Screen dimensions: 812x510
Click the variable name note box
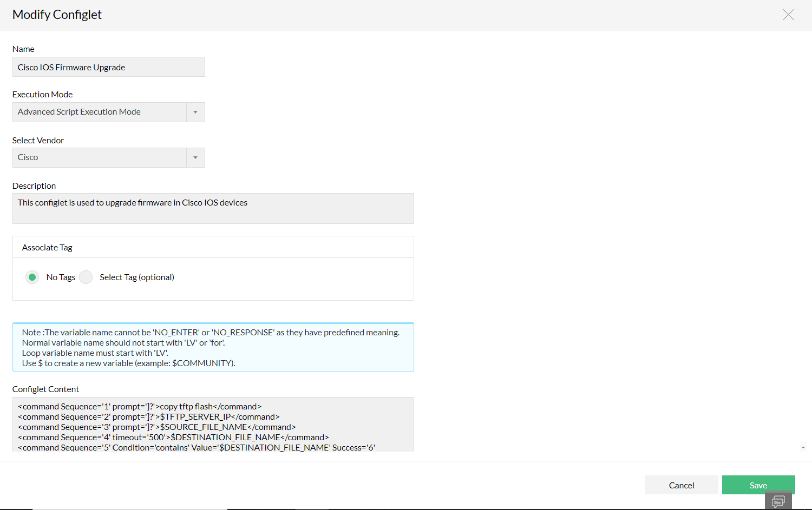click(213, 347)
